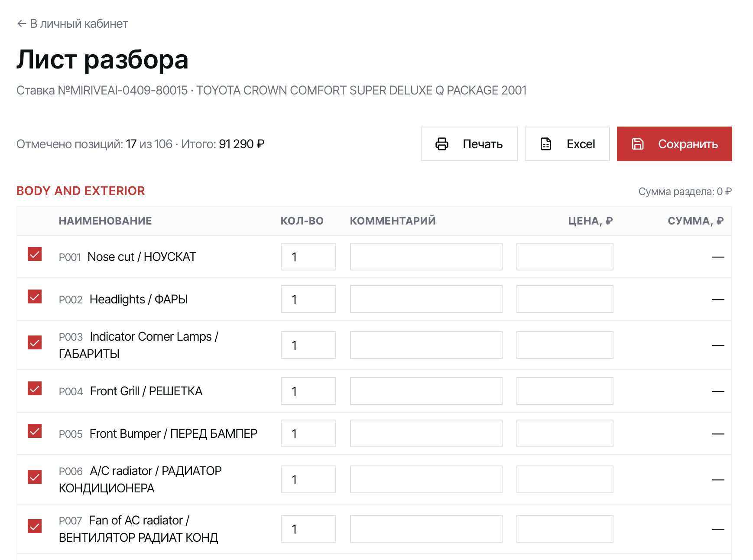
Task: Click comment field for Headlights row
Action: [x=426, y=299]
